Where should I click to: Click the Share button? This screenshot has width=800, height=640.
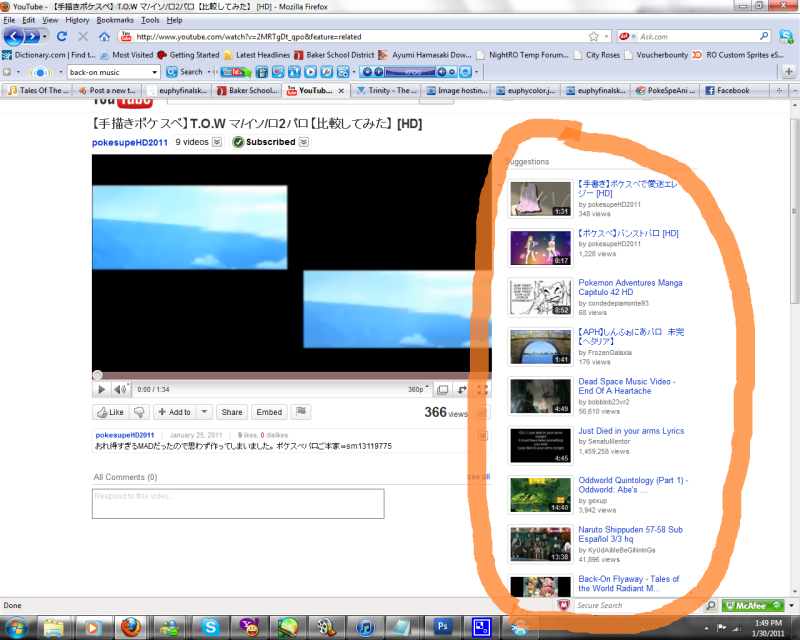[232, 412]
